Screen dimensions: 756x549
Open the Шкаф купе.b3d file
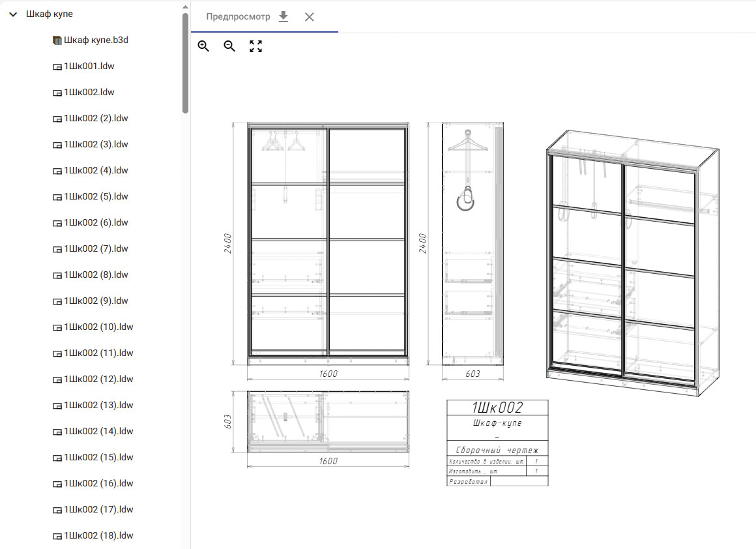click(x=96, y=40)
